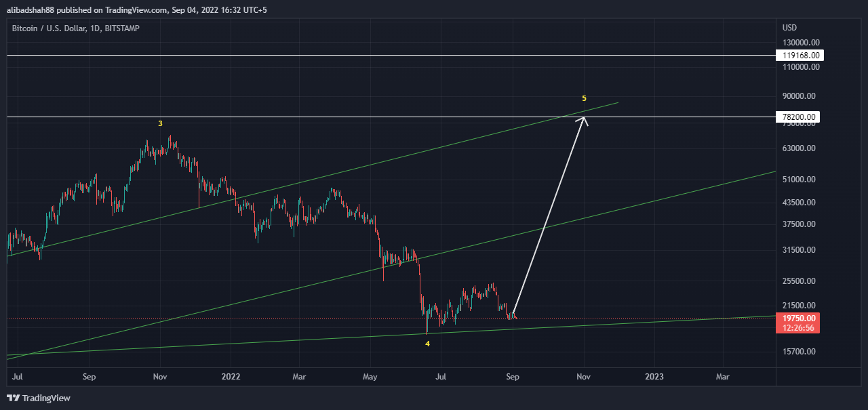This screenshot has height=410, width=868.
Task: Click the 37500.00 axis value
Action: click(x=798, y=224)
